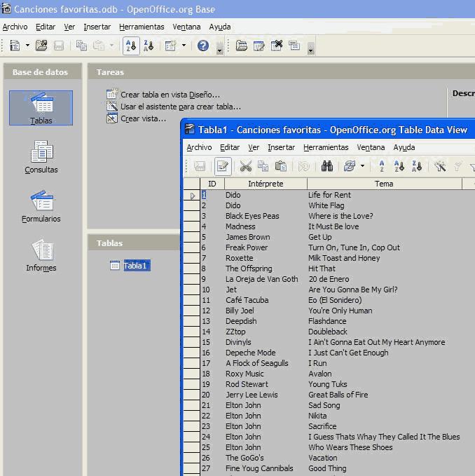The height and width of the screenshot is (476, 475).
Task: Click the Paste clipboard icon in the Tabla1 toolbar
Action: (x=280, y=166)
